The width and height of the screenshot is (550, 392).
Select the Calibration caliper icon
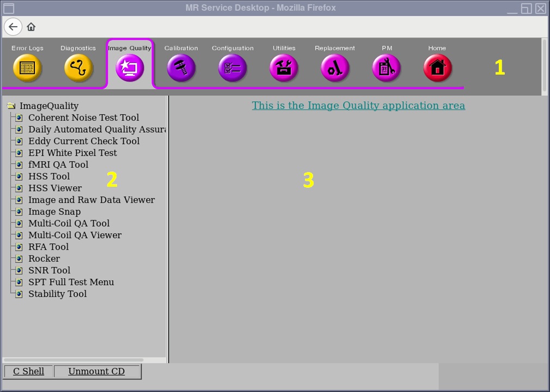[181, 68]
